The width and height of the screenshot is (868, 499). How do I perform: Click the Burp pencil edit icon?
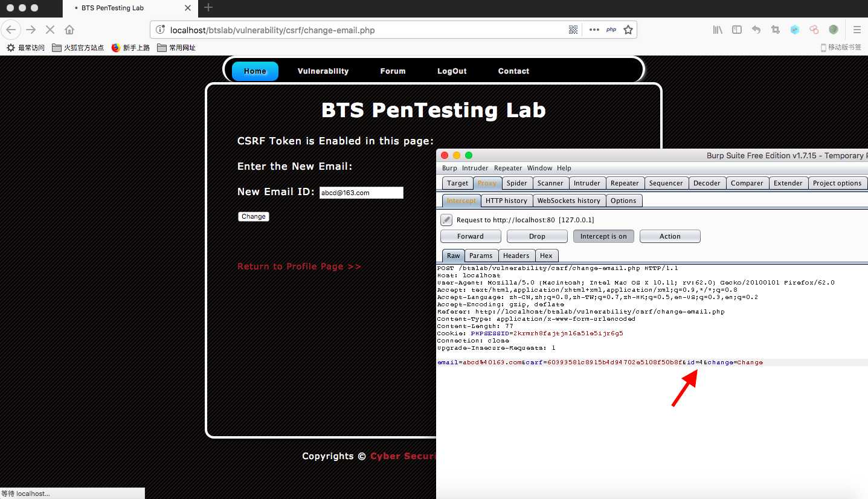(446, 220)
